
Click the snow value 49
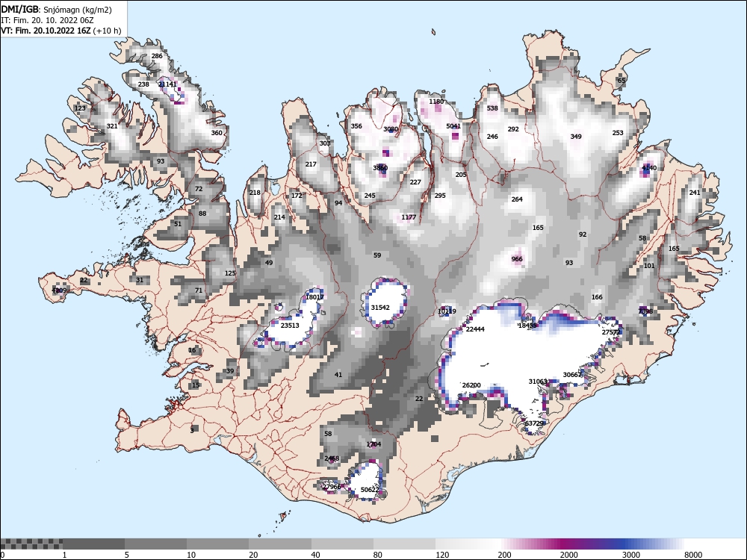269,263
